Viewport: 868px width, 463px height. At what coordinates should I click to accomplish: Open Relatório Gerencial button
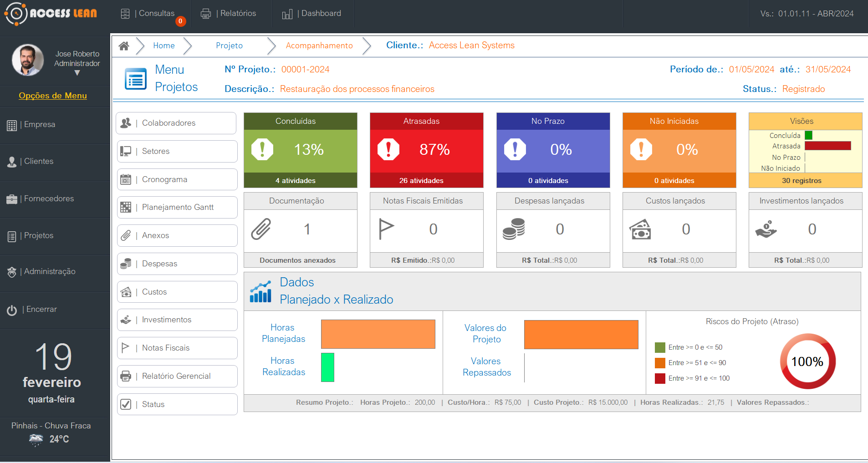pos(177,376)
